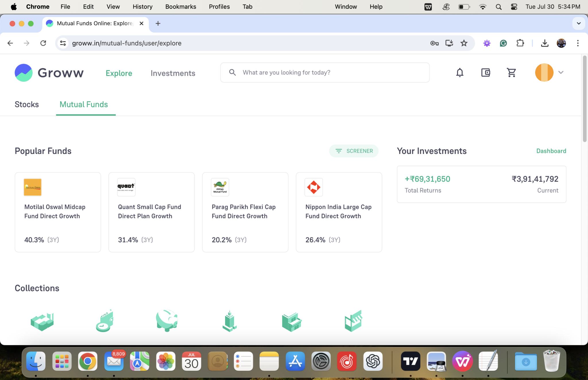Click the 'What are you looking for today?' search field
588x380 pixels.
324,72
